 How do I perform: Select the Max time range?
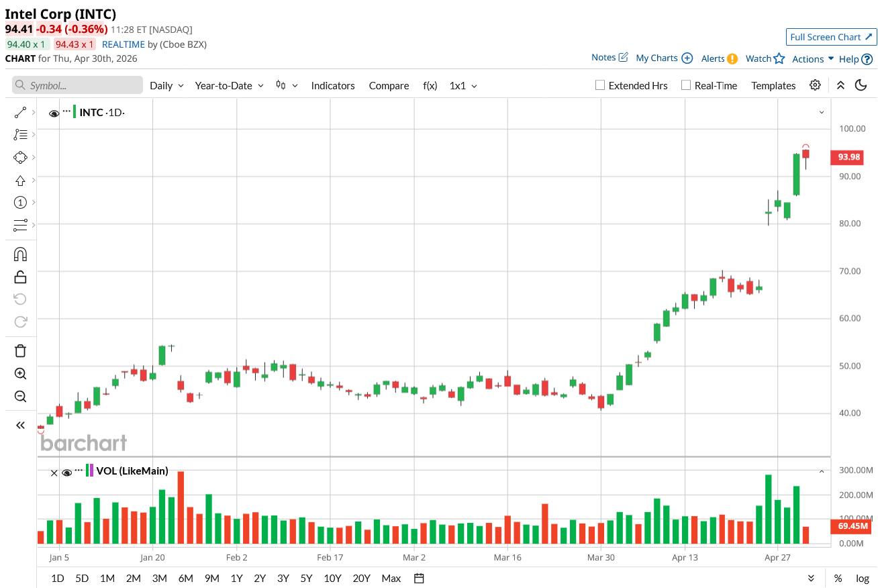(391, 578)
